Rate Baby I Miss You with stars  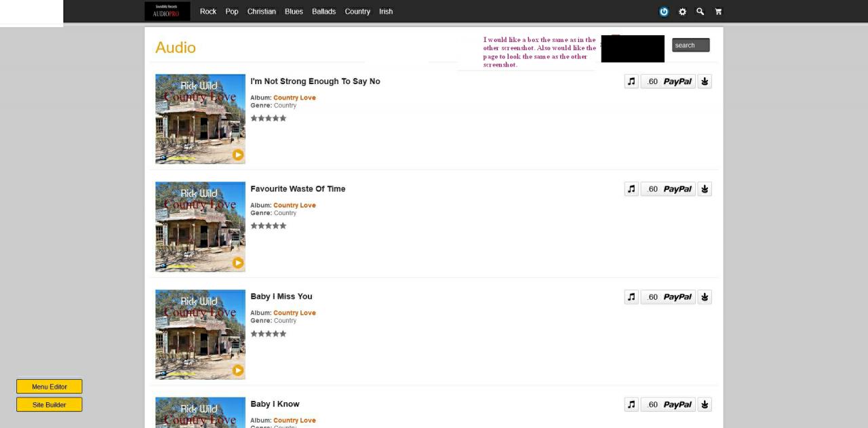coord(269,334)
